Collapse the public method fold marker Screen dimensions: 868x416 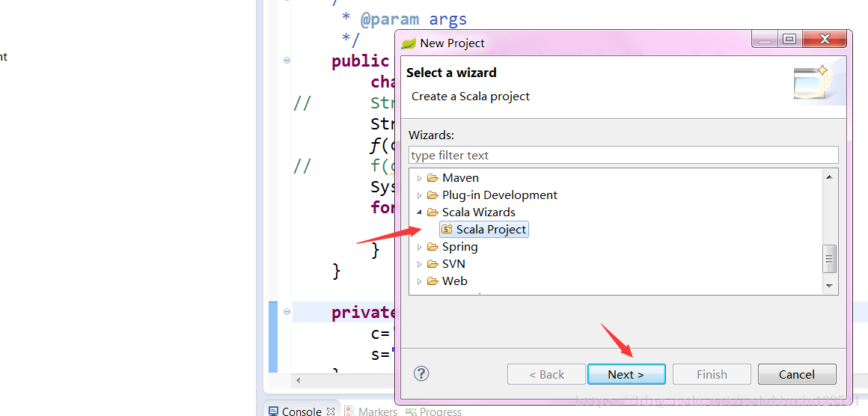[287, 61]
